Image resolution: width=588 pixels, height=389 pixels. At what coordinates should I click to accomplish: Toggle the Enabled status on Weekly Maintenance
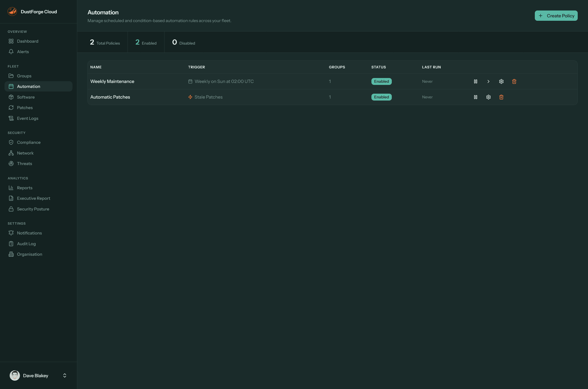tap(381, 81)
